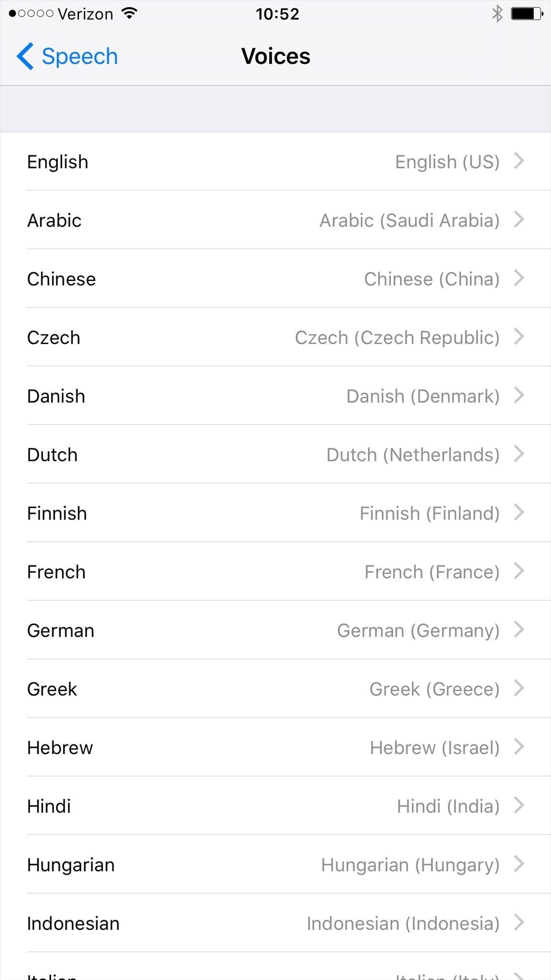
Task: Select Dutch (Netherlands) voice entry
Action: (412, 455)
